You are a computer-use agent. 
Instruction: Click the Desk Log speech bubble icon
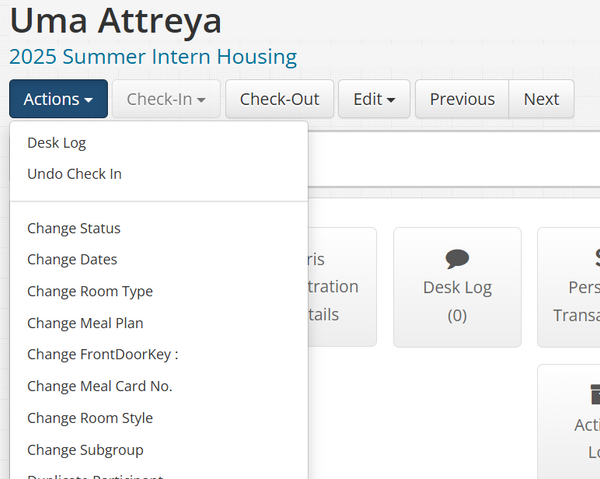[x=457, y=258]
